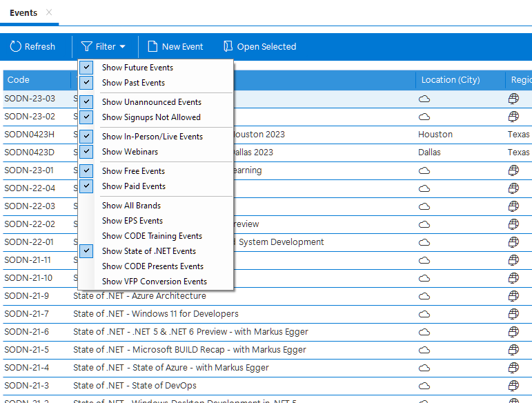Click cloud icon in SODN-21-9 row
This screenshot has width=532, height=403.
click(x=424, y=297)
